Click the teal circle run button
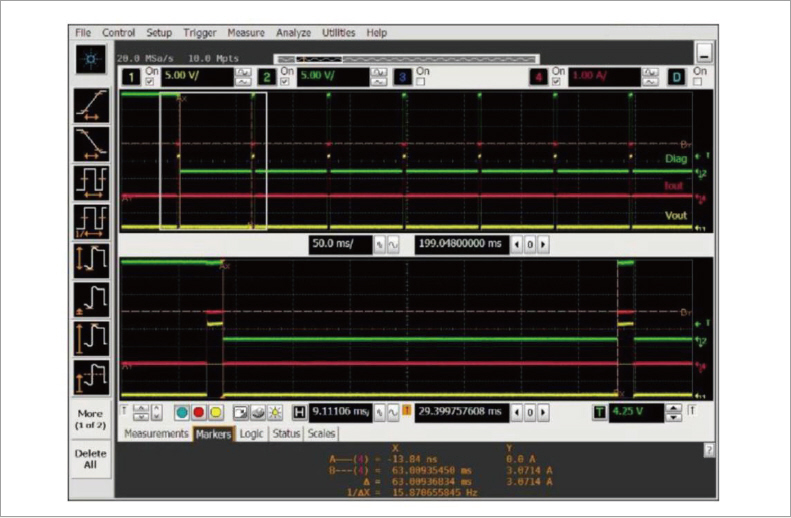Image resolution: width=791 pixels, height=518 pixels. (x=181, y=412)
